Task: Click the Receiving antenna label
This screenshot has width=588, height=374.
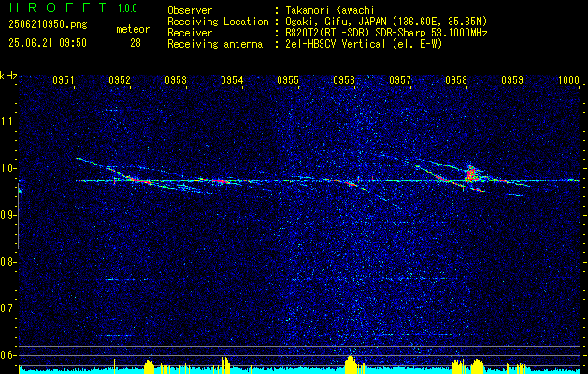Action: tap(215, 44)
